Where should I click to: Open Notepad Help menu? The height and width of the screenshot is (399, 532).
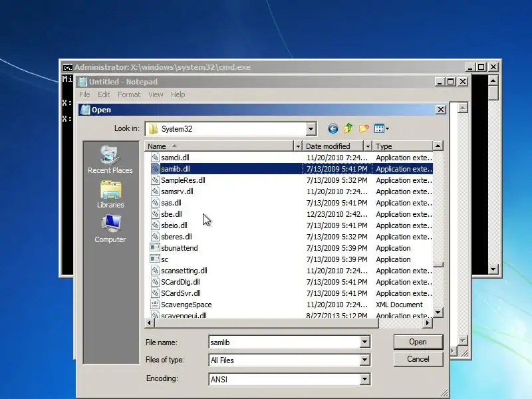pyautogui.click(x=178, y=94)
